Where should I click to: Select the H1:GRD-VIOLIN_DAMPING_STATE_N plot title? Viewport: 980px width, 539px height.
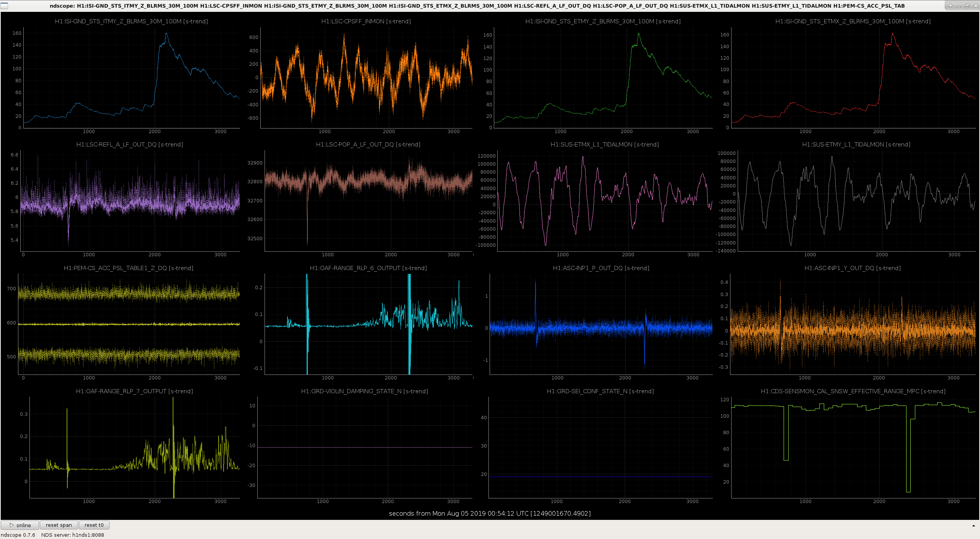coord(364,391)
